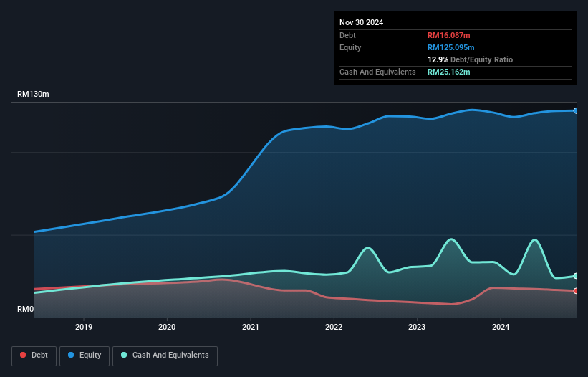Click the RM25.162m cash value
This screenshot has width=588, height=377.
pyautogui.click(x=448, y=72)
